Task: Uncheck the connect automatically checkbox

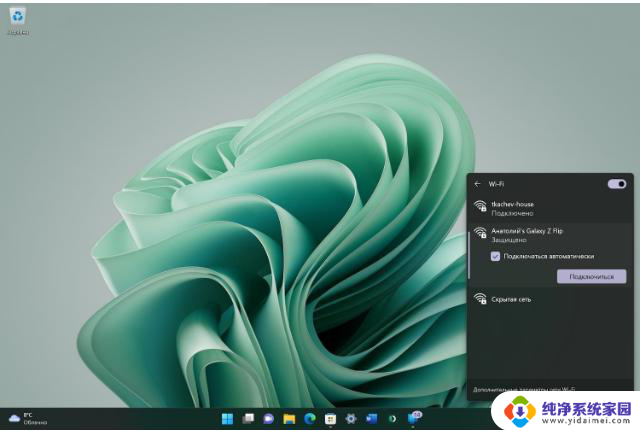Action: tap(495, 256)
